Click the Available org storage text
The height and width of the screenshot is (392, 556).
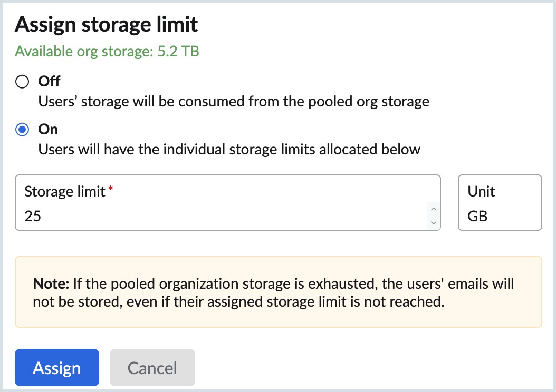pos(107,51)
